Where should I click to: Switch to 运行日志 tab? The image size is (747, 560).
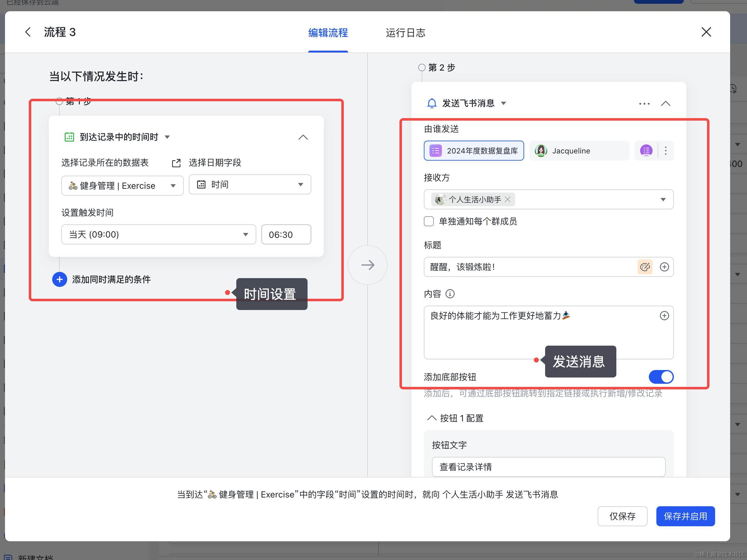[x=405, y=33]
